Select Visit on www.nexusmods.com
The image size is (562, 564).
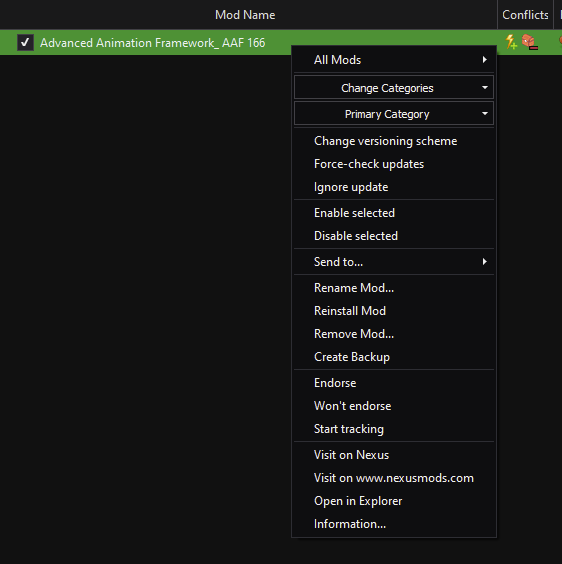(x=394, y=478)
